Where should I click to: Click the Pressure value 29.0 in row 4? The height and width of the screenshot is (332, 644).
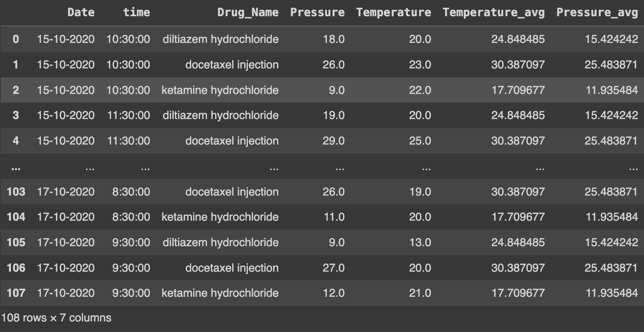pyautogui.click(x=333, y=141)
